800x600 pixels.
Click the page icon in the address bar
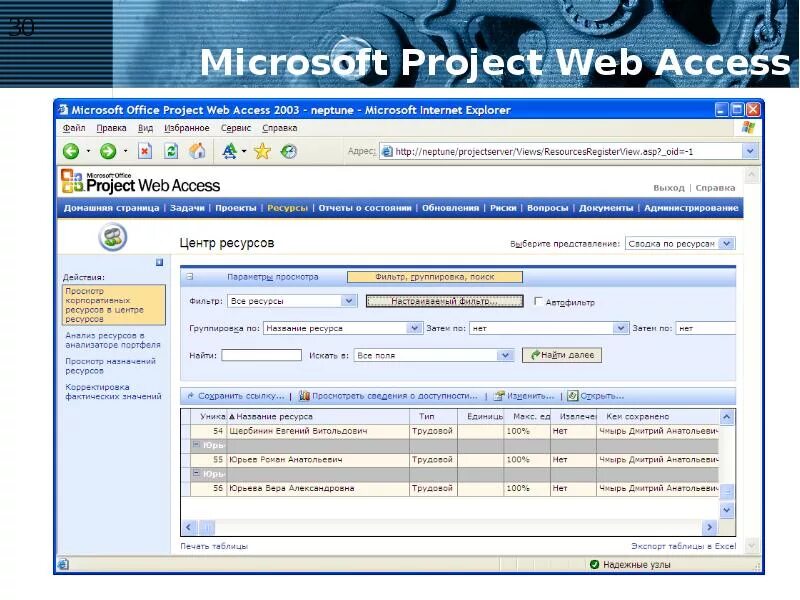(x=387, y=152)
